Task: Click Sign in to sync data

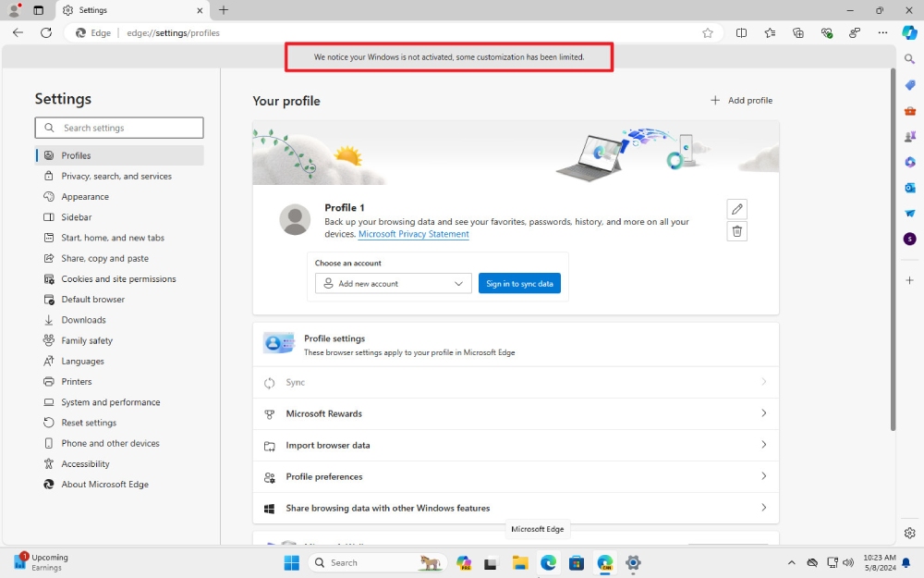Action: click(519, 284)
